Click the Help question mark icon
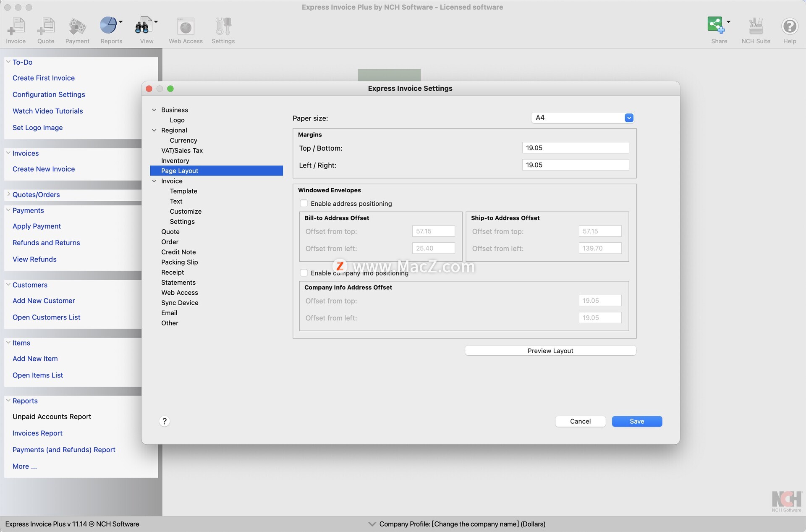This screenshot has height=532, width=806. pyautogui.click(x=790, y=26)
